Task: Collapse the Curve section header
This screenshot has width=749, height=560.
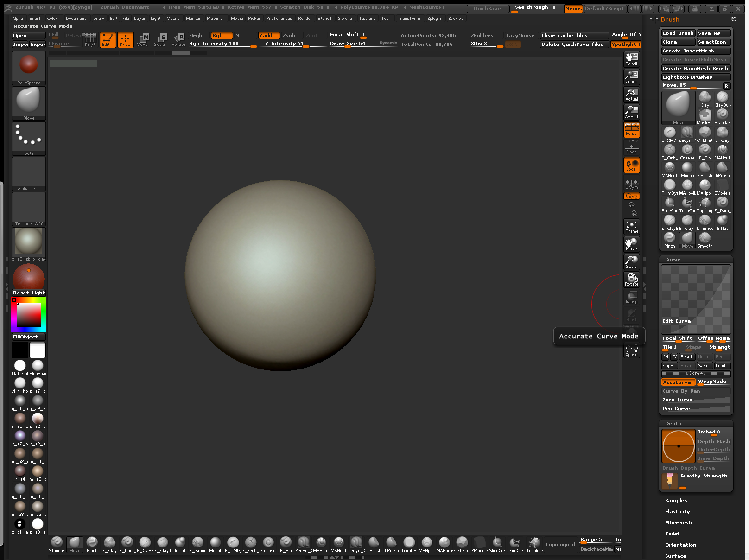Action: pos(673,260)
